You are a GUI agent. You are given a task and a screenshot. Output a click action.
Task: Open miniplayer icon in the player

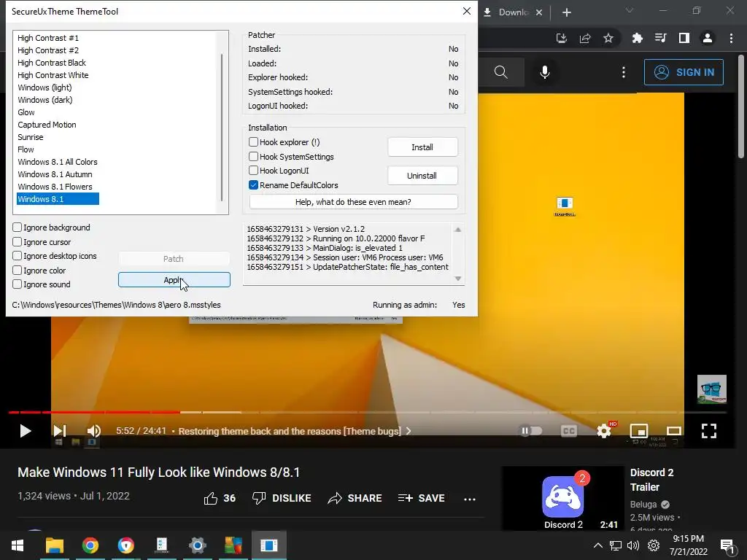(x=639, y=431)
